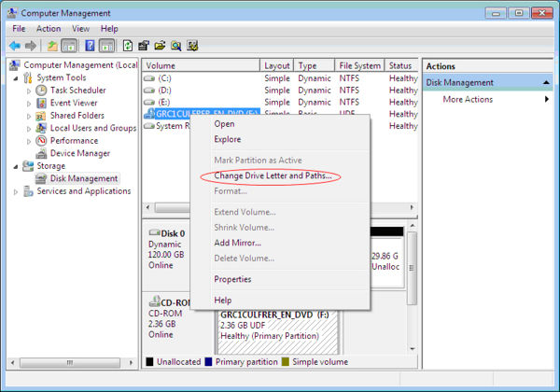The height and width of the screenshot is (392, 560).
Task: Click the Storage node icon
Action: (28, 166)
